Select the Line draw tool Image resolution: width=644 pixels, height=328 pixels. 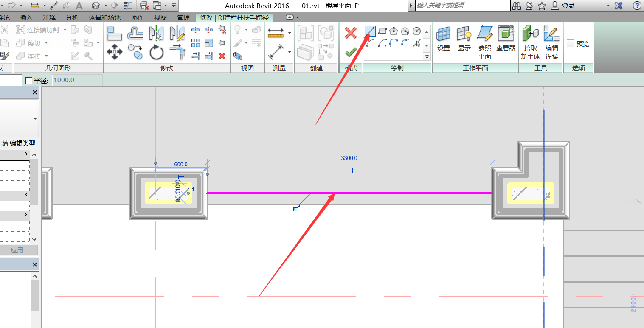[x=370, y=31]
